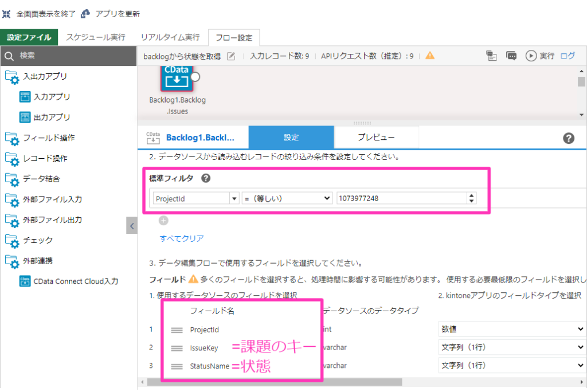Click すべてクリア link
Viewport: 587px width, 392px height.
point(182,238)
